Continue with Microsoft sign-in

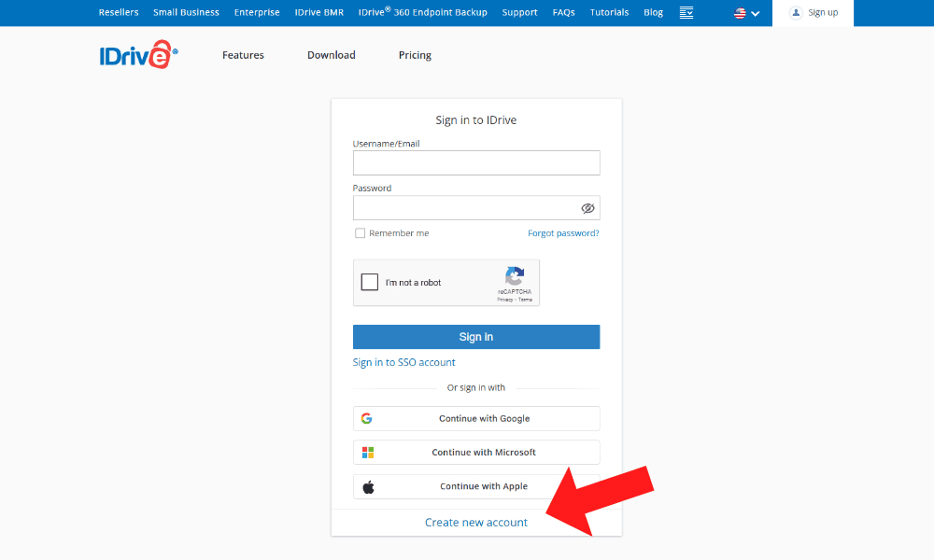(x=476, y=453)
